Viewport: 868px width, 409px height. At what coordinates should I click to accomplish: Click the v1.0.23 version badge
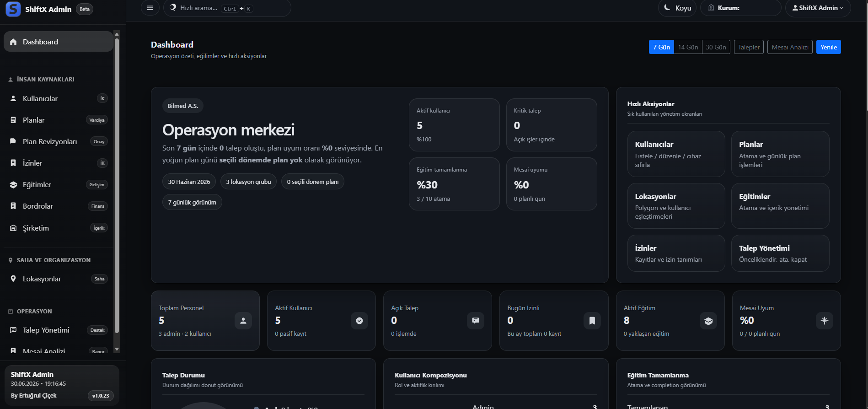tap(101, 396)
